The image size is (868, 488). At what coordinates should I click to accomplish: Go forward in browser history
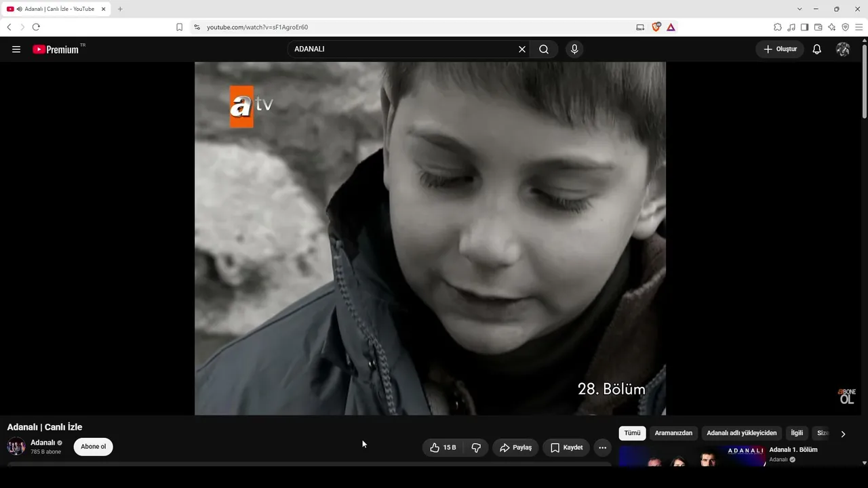coord(22,27)
